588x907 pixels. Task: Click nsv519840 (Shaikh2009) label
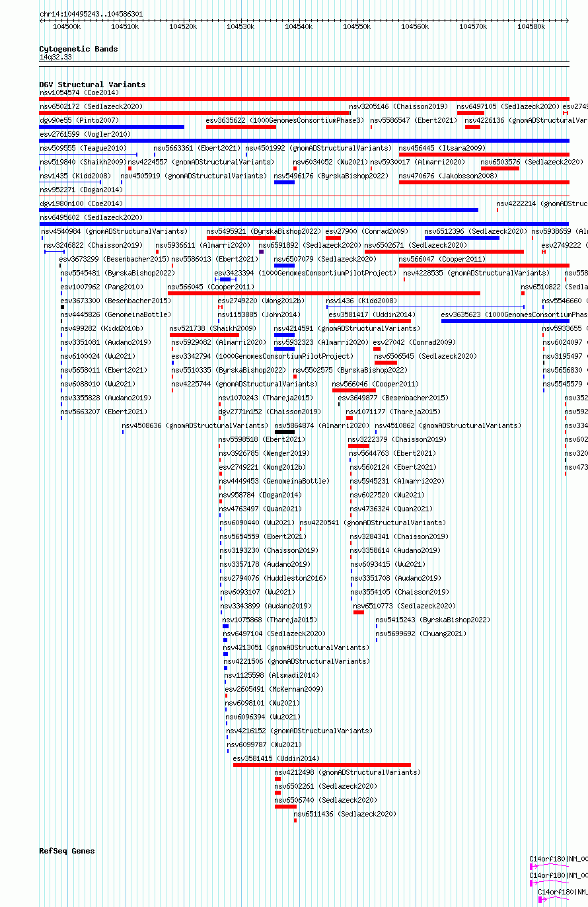[83, 162]
